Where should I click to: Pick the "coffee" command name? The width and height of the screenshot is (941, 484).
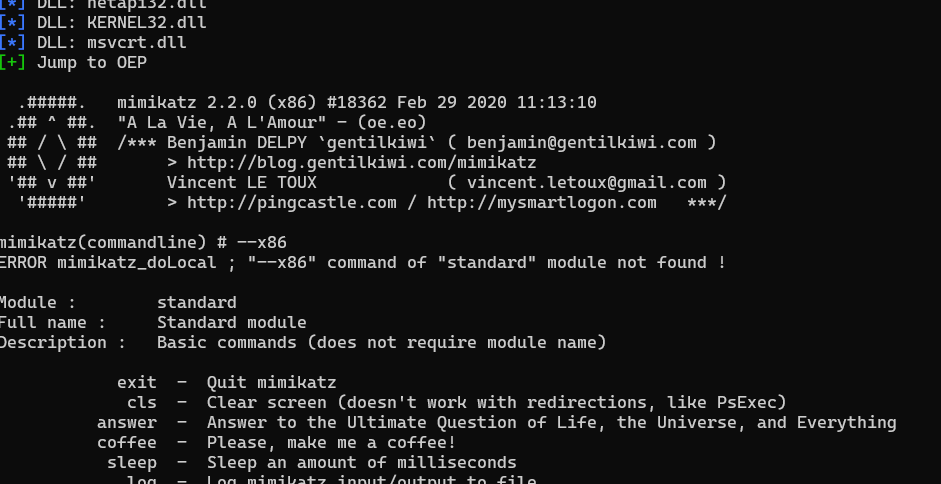126,442
